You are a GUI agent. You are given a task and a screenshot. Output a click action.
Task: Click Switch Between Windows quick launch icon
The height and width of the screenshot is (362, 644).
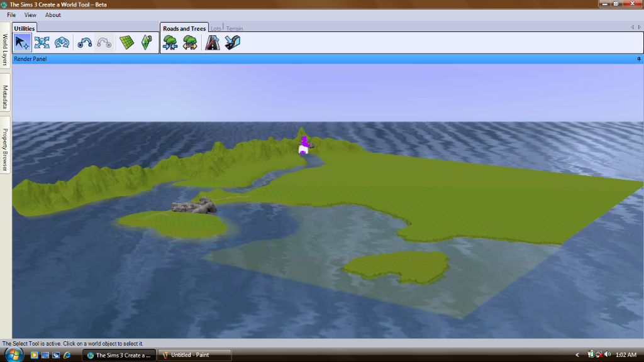[56, 355]
